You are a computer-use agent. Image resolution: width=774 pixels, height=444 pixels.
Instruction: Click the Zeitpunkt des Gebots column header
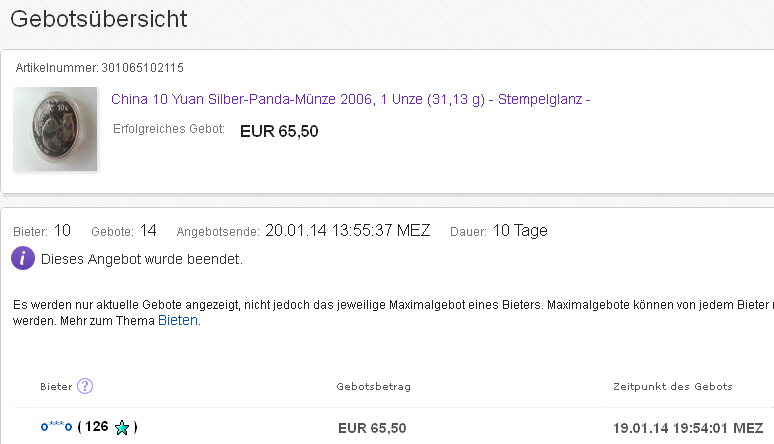pyautogui.click(x=672, y=387)
